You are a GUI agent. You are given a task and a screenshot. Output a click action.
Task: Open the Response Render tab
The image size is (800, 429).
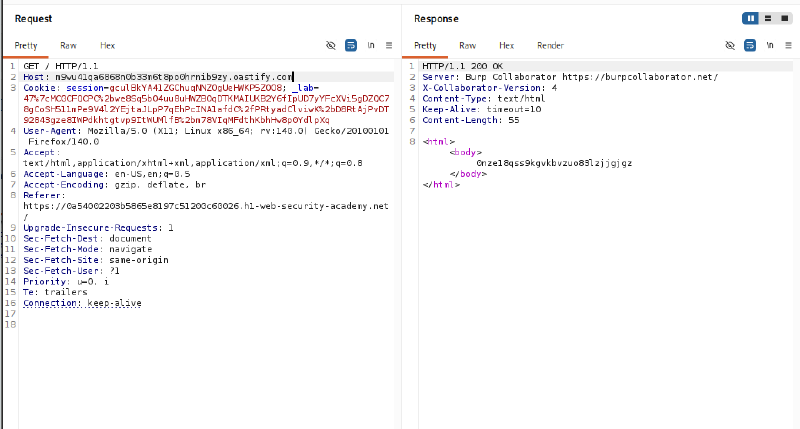pos(551,45)
